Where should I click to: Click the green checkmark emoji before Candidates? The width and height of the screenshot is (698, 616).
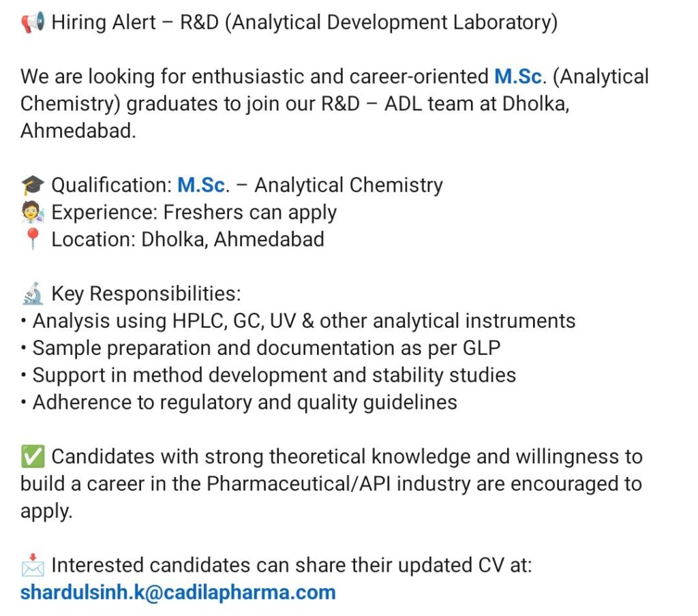[x=33, y=457]
